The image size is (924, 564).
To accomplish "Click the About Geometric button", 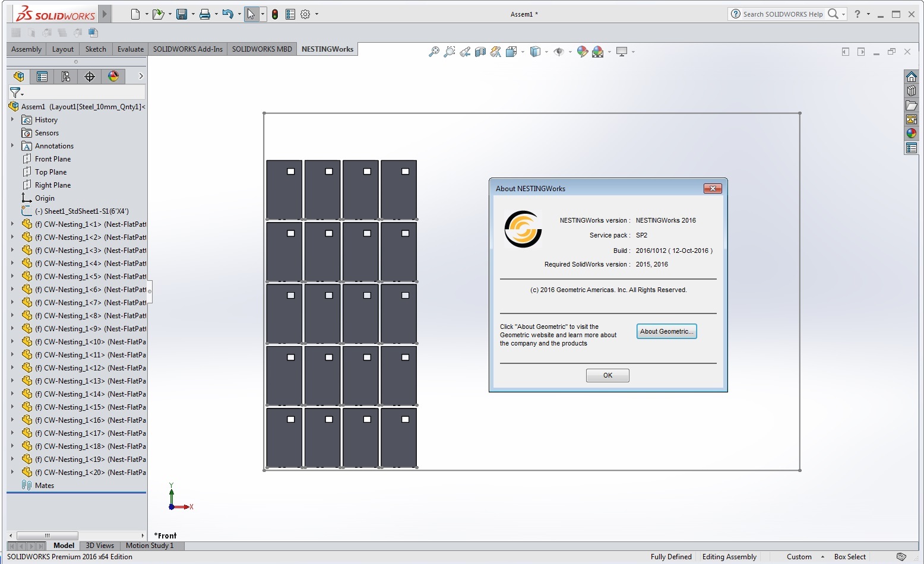I will (666, 331).
